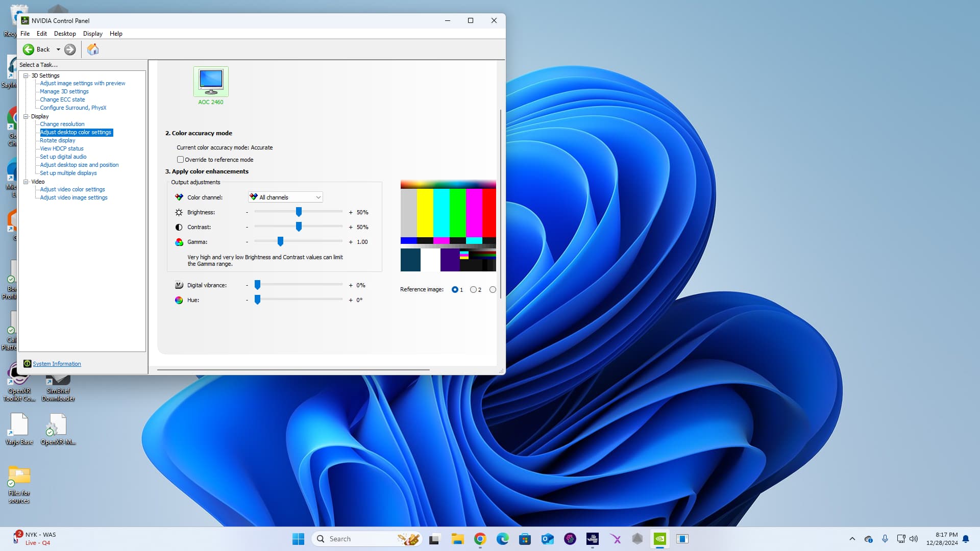Collapse the Display tree node
This screenshot has height=551, width=980.
pyautogui.click(x=26, y=116)
